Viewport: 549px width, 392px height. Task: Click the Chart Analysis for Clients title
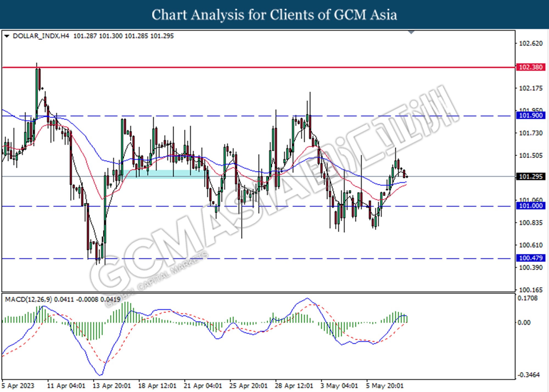tap(274, 15)
